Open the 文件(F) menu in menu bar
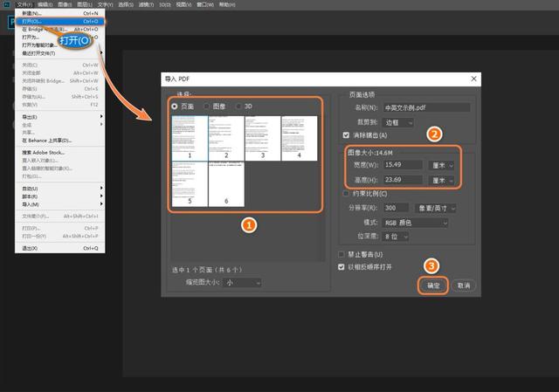Viewport: 559px width, 392px height. click(x=24, y=4)
